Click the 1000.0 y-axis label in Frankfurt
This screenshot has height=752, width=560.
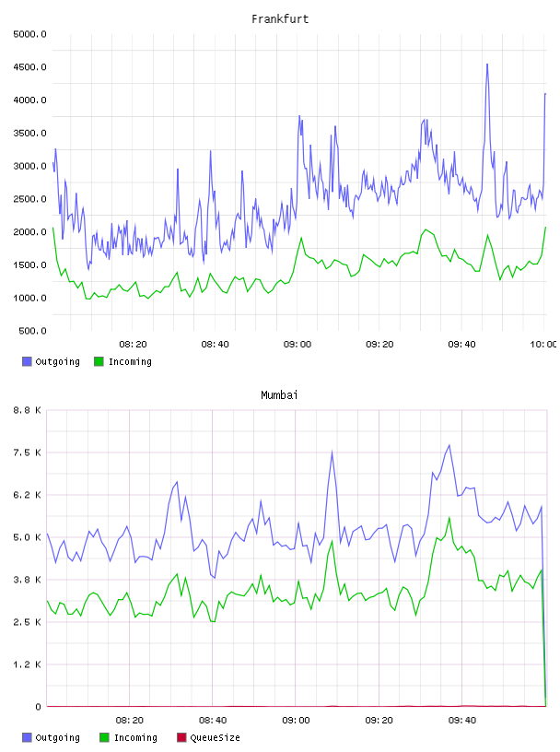coord(29,299)
